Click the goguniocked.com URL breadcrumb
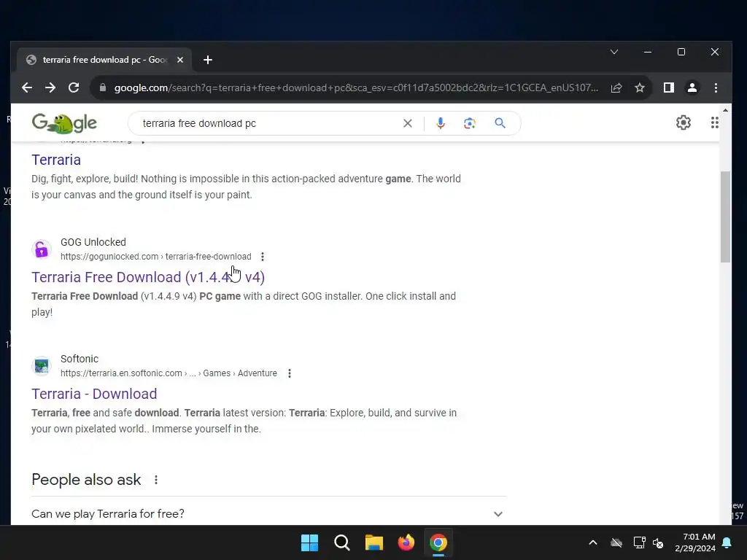 tap(156, 257)
